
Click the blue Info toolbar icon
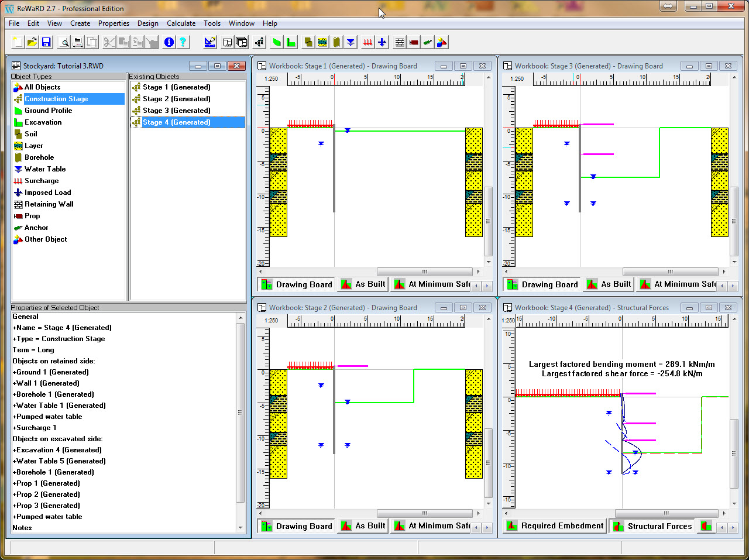[169, 42]
